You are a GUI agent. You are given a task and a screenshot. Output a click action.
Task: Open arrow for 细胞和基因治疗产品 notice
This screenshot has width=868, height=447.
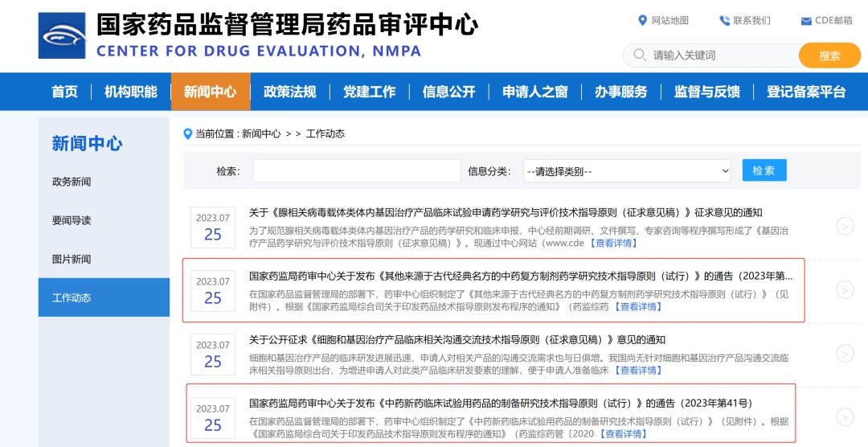coord(845,354)
